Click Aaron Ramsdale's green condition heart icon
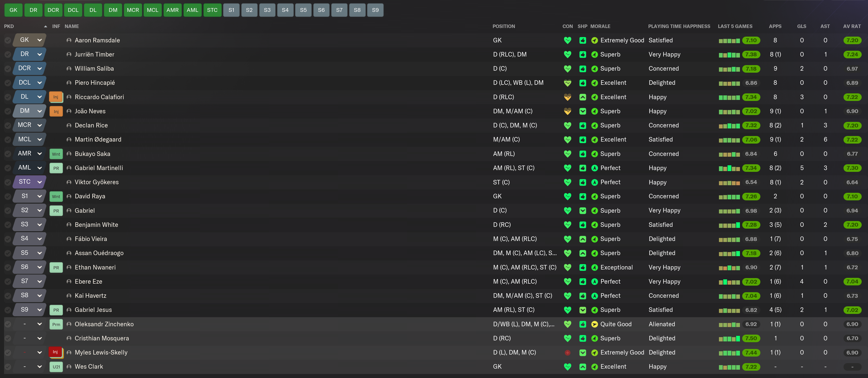 coord(567,40)
